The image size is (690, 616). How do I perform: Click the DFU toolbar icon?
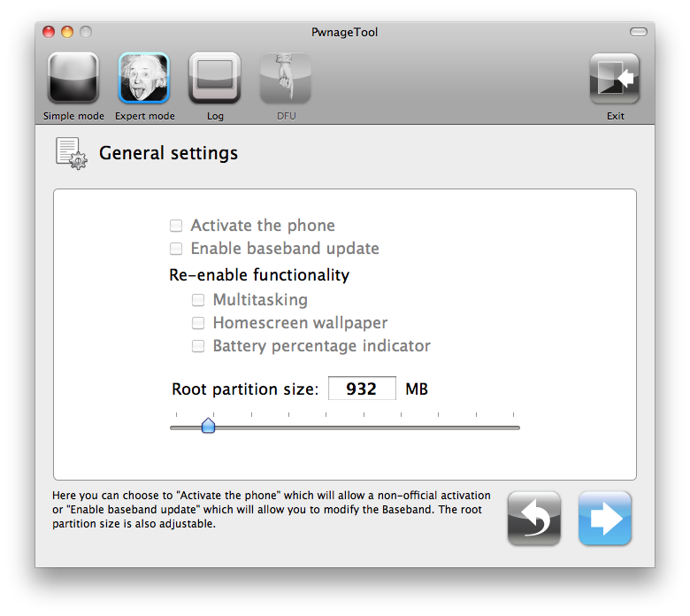(286, 79)
